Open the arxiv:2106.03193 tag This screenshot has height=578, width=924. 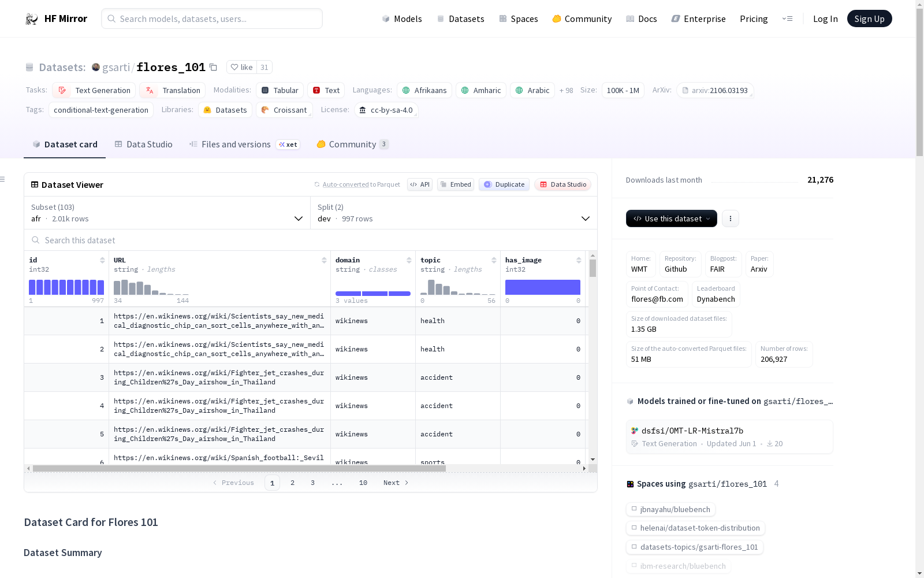[x=715, y=91]
